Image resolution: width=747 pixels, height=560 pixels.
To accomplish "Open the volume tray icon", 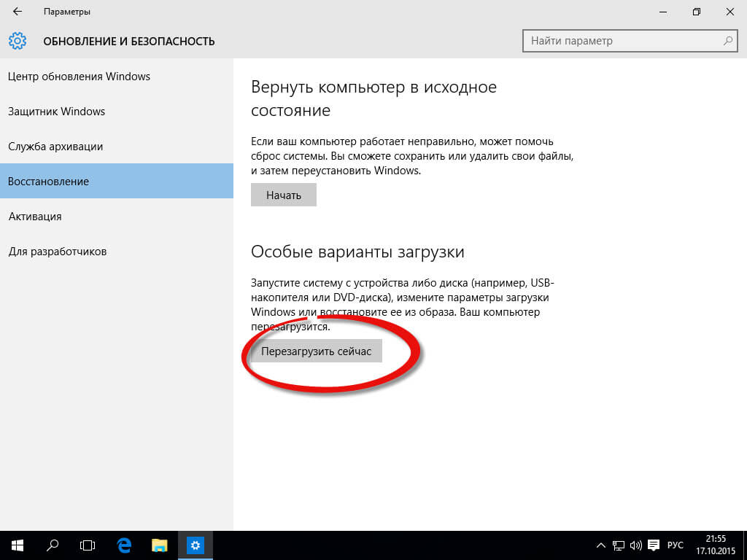I will (635, 545).
